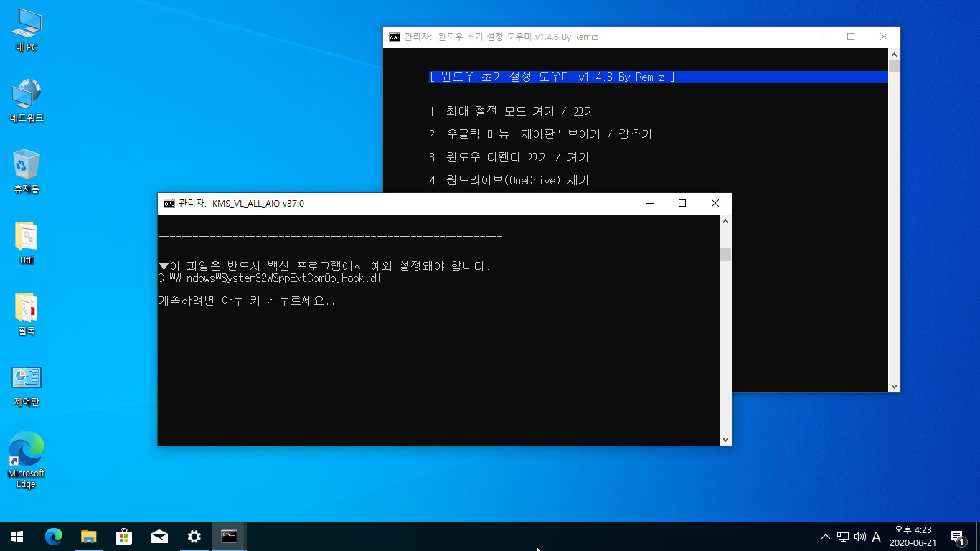The height and width of the screenshot is (551, 980).
Task: Open the Windows Start menu
Action: [17, 537]
